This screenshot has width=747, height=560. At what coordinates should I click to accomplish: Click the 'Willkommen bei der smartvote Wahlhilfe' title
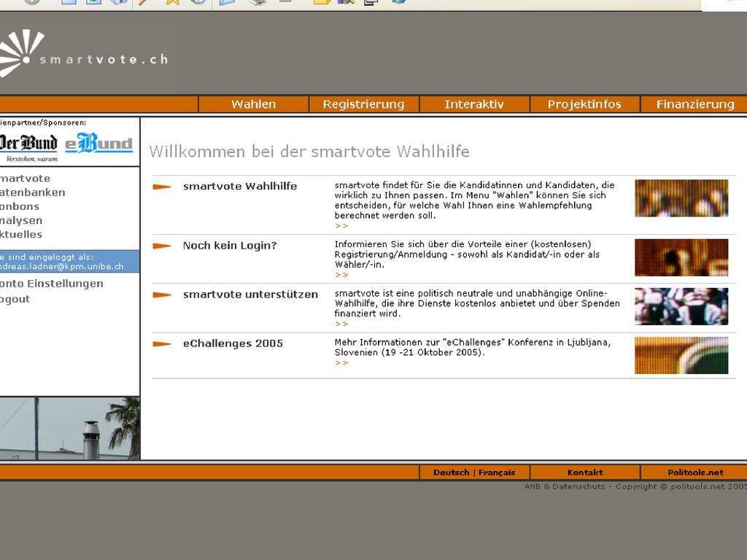click(309, 152)
